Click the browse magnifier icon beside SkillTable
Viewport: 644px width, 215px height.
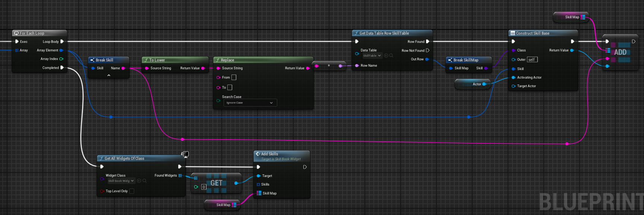(x=391, y=56)
